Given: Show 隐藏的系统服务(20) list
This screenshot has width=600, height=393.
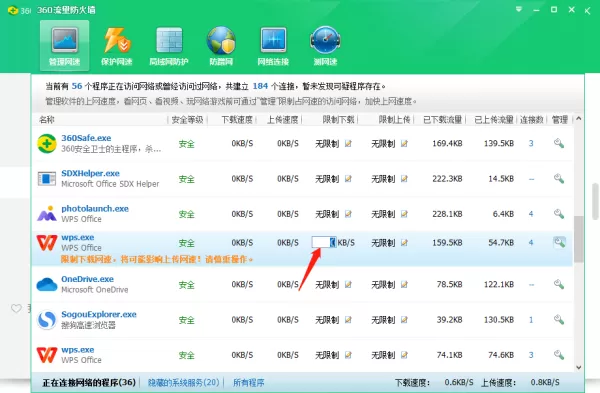Looking at the screenshot, I should [x=184, y=382].
